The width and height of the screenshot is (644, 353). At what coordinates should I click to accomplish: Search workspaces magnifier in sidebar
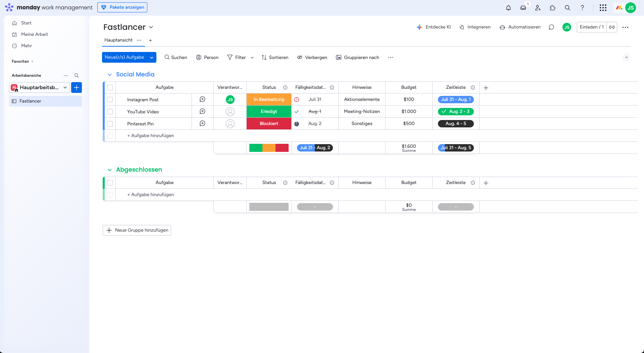(77, 75)
